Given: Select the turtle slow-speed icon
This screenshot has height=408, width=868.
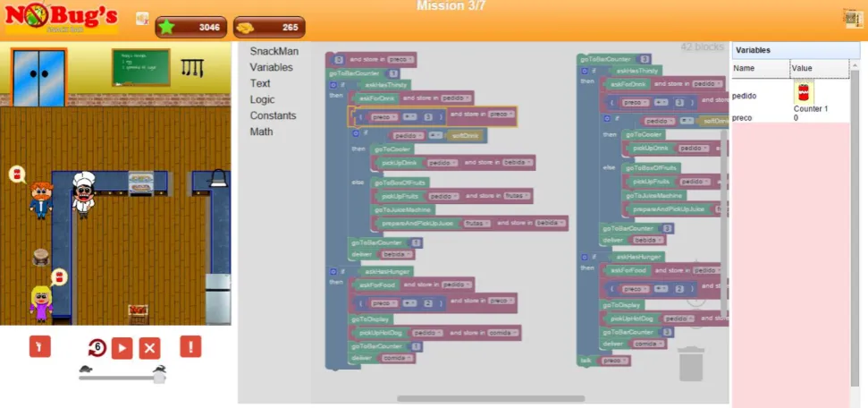Looking at the screenshot, I should [85, 369].
